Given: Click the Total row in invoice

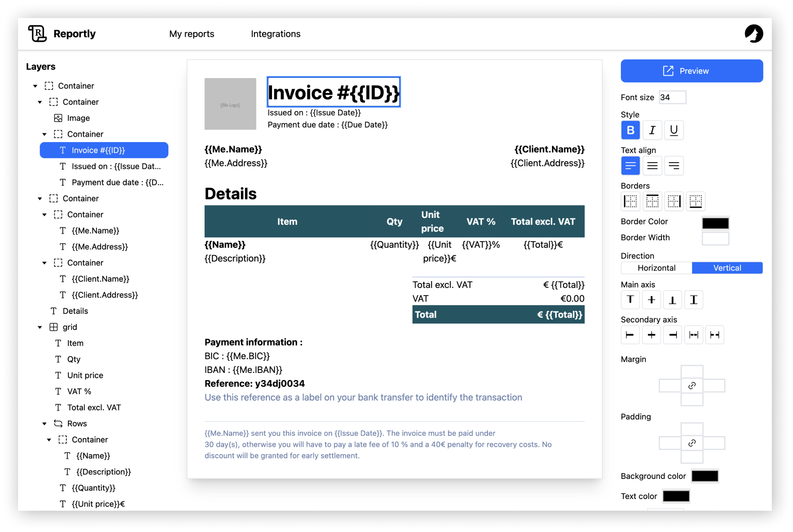Looking at the screenshot, I should (498, 314).
